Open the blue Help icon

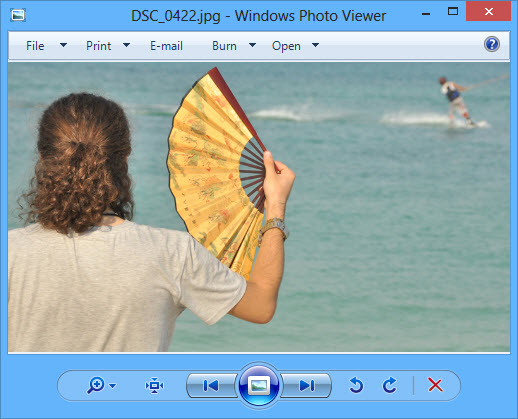tap(492, 44)
